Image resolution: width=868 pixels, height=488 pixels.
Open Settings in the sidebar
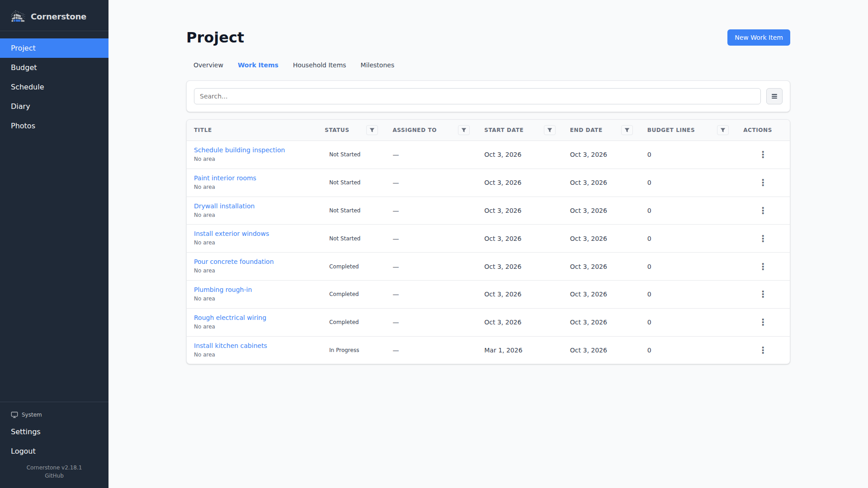tap(54, 432)
